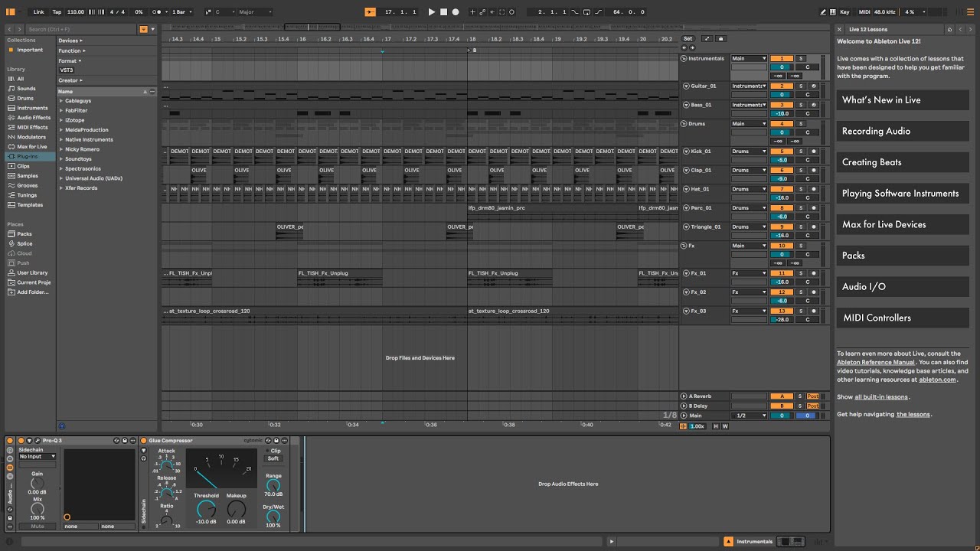Click the Arrangement Record button
Image resolution: width=980 pixels, height=551 pixels.
pyautogui.click(x=456, y=12)
